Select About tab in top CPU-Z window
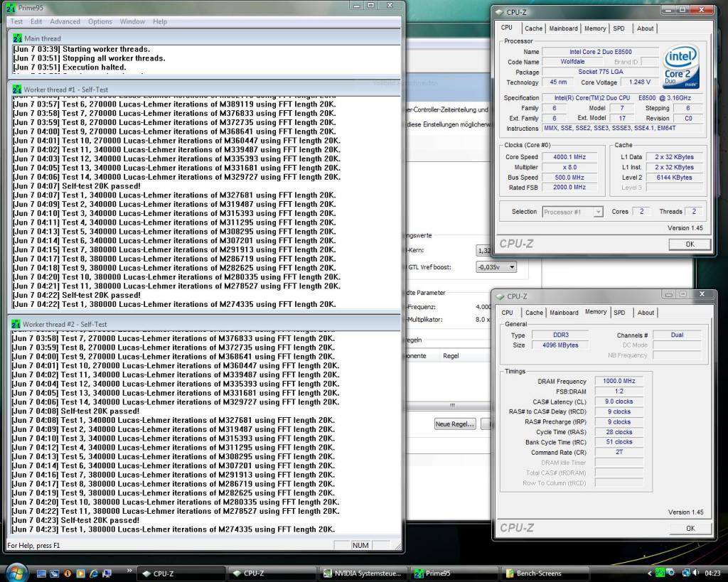The width and height of the screenshot is (728, 582). (645, 28)
